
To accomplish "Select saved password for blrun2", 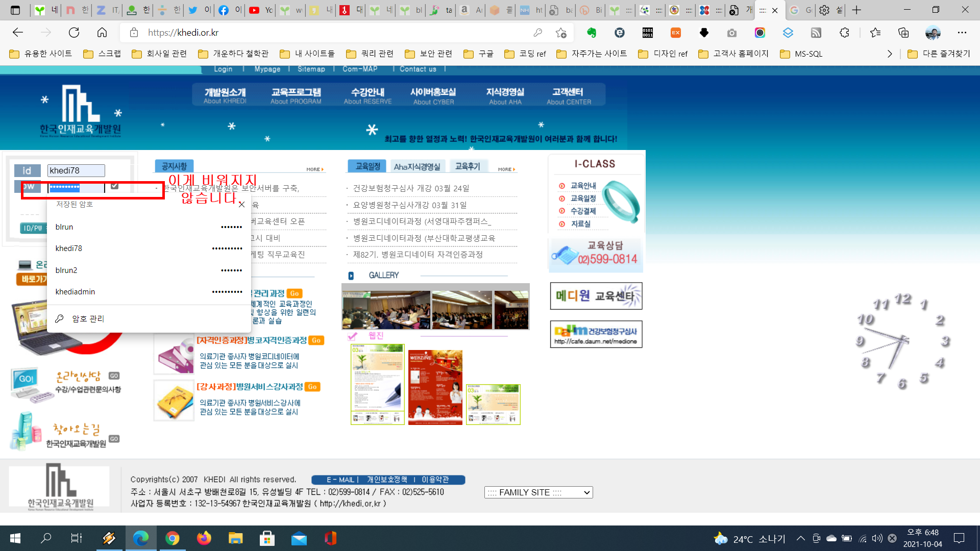I will (149, 270).
